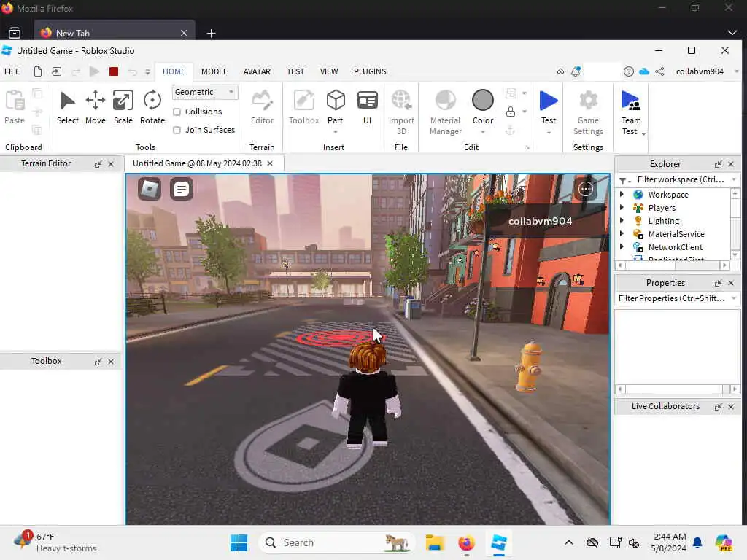Switch to the HOME tab
747x560 pixels.
click(x=174, y=71)
